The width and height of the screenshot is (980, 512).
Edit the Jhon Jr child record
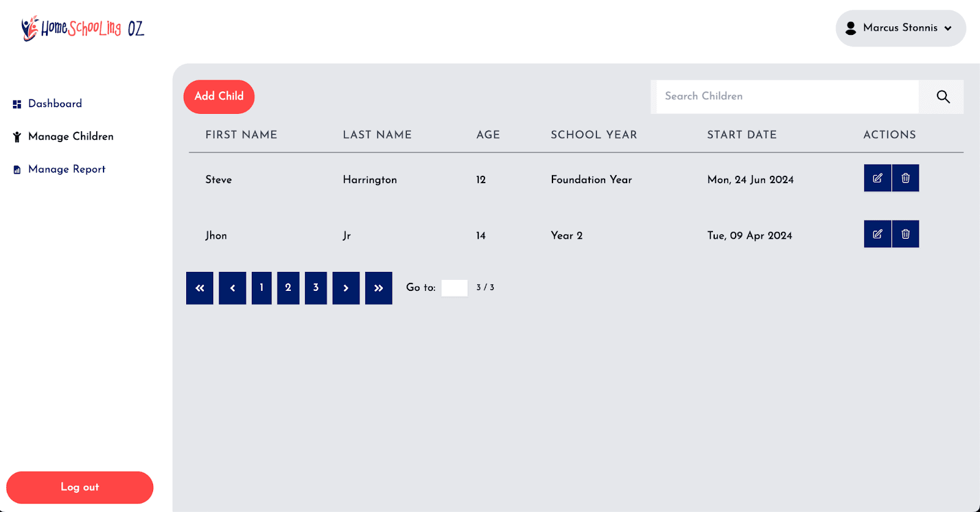tap(877, 234)
